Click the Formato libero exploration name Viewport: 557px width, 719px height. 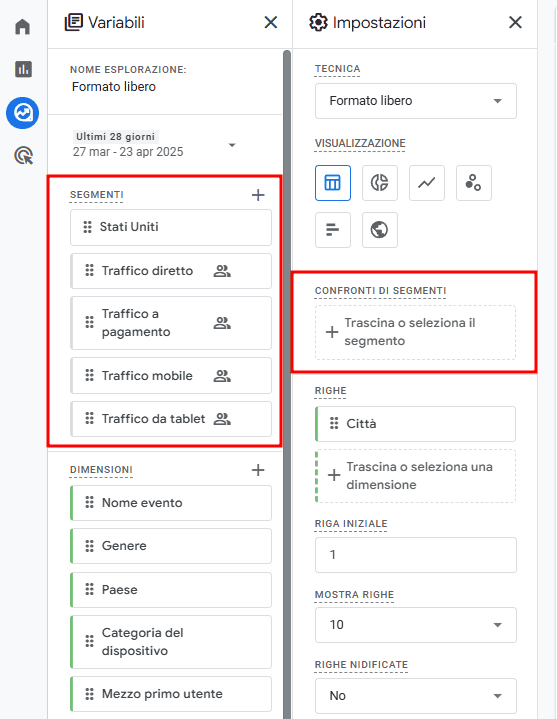point(114,87)
